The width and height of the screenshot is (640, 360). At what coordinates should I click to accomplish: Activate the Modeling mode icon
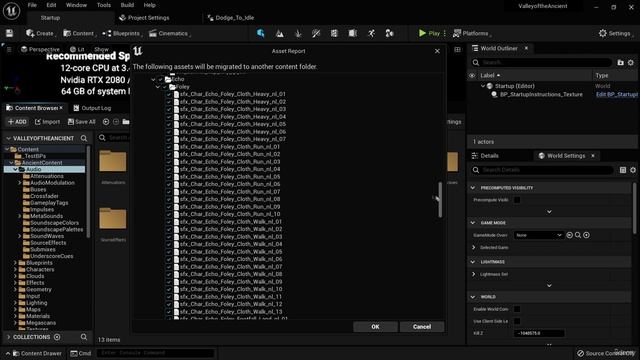coord(334,33)
